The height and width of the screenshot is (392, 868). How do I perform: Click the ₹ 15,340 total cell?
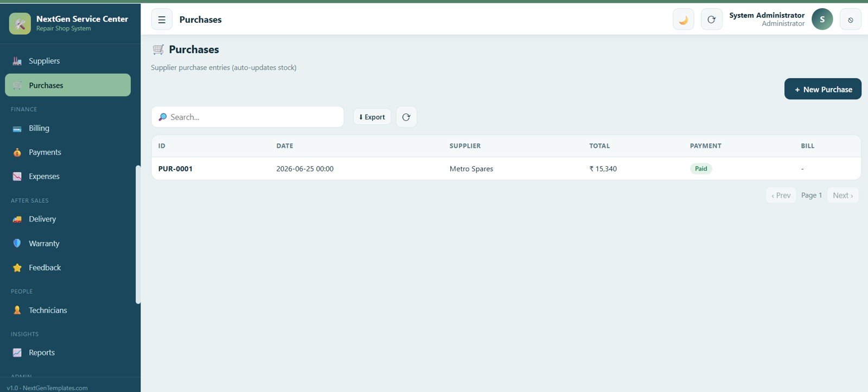pyautogui.click(x=603, y=169)
